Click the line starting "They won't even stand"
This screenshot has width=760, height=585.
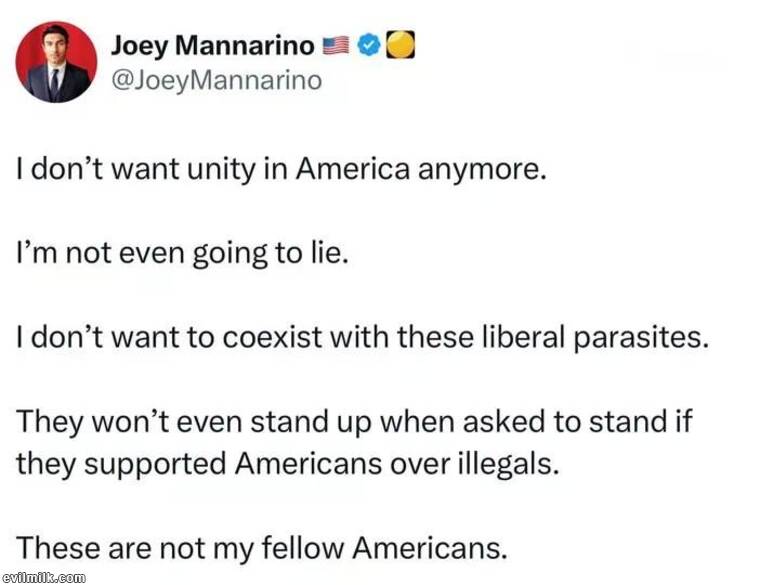pyautogui.click(x=355, y=421)
